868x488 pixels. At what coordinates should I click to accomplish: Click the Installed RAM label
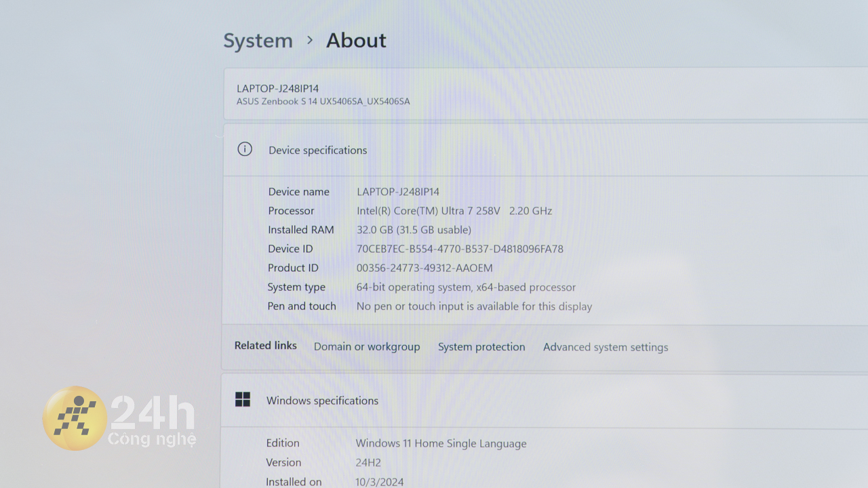coord(301,230)
